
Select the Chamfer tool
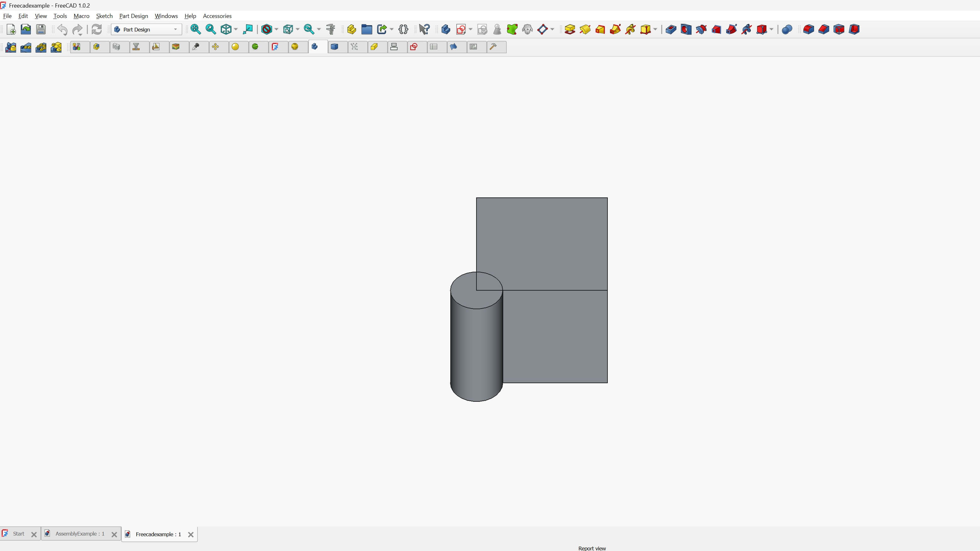(823, 29)
